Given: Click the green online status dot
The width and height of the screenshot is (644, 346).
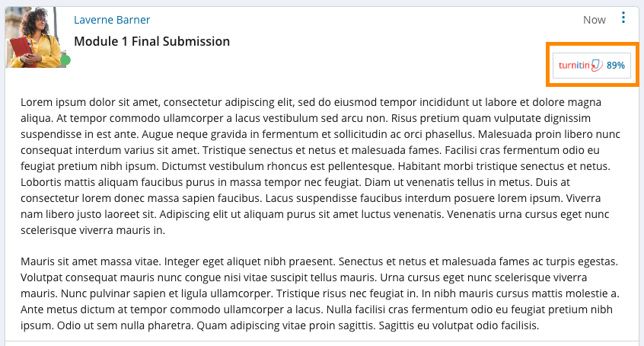Looking at the screenshot, I should pyautogui.click(x=65, y=60).
